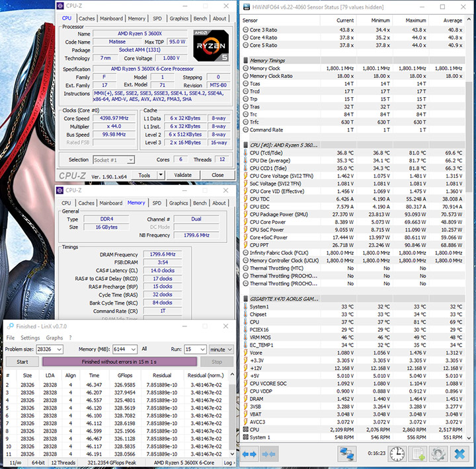The width and height of the screenshot is (476, 469).
Task: Open HWiNFO sensor settings gear icon
Action: [438, 454]
